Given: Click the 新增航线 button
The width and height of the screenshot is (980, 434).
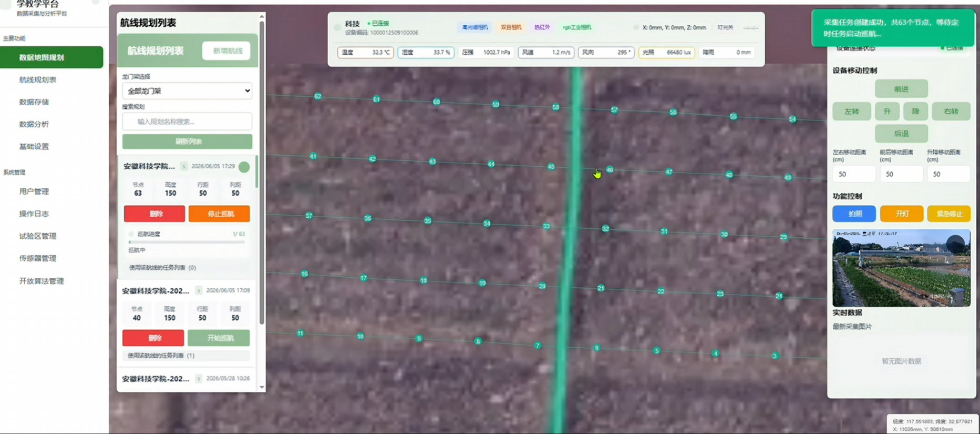Looking at the screenshot, I should pos(226,51).
